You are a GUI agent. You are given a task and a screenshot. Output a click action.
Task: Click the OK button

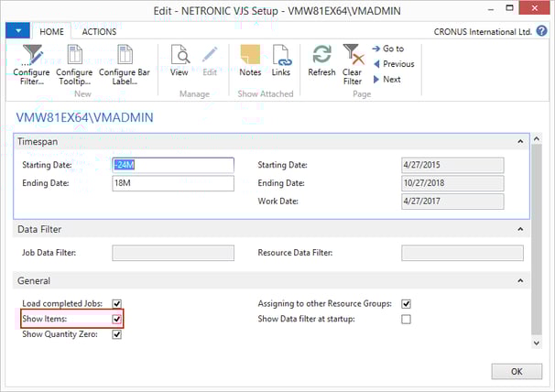pos(517,372)
